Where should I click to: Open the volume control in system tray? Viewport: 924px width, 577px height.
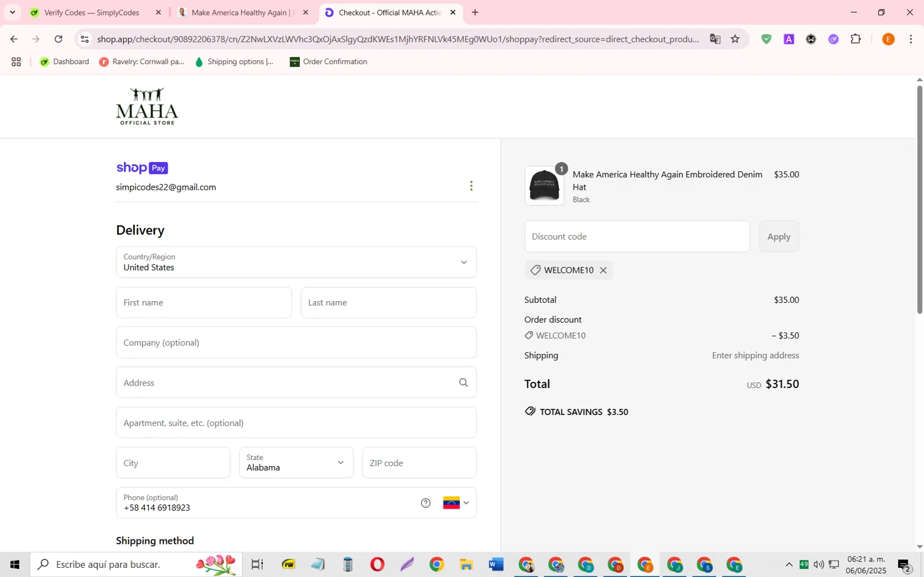click(x=819, y=565)
